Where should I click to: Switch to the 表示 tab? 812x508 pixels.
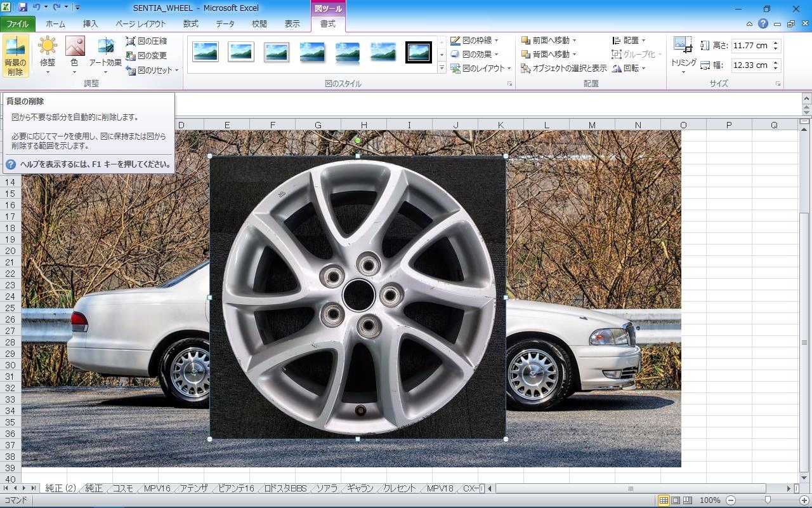pyautogui.click(x=292, y=24)
